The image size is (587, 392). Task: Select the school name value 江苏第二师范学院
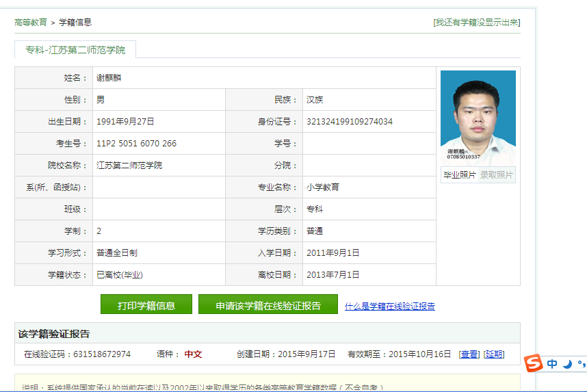coord(129,166)
